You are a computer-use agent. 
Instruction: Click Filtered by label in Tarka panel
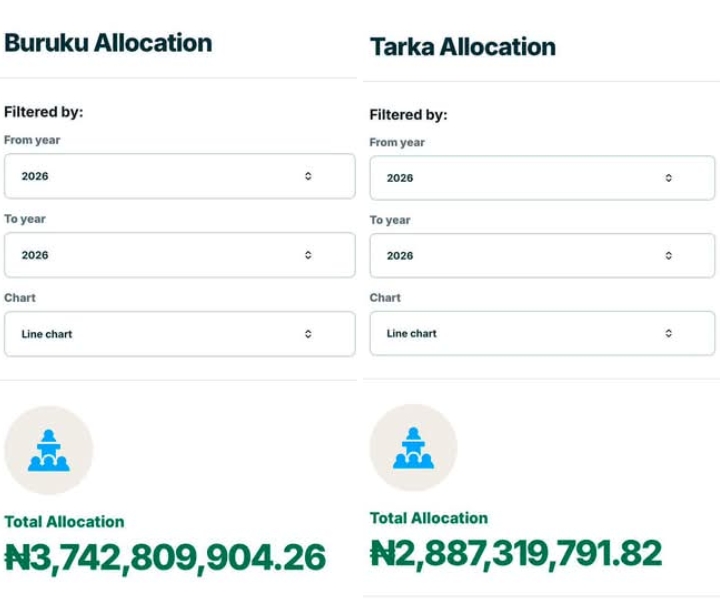point(408,115)
